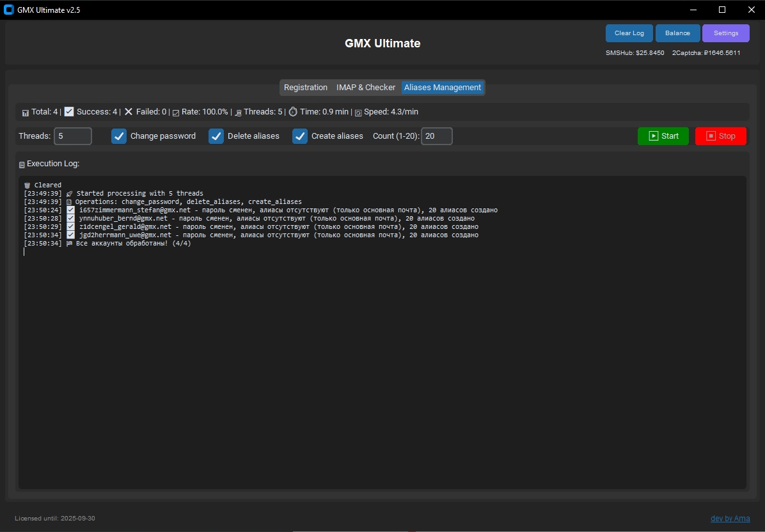
Task: Click the flag icon in final log line
Action: coord(69,244)
